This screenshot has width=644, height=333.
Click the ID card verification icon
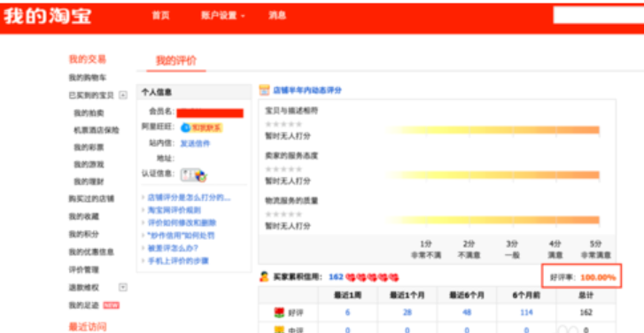pyautogui.click(x=188, y=174)
